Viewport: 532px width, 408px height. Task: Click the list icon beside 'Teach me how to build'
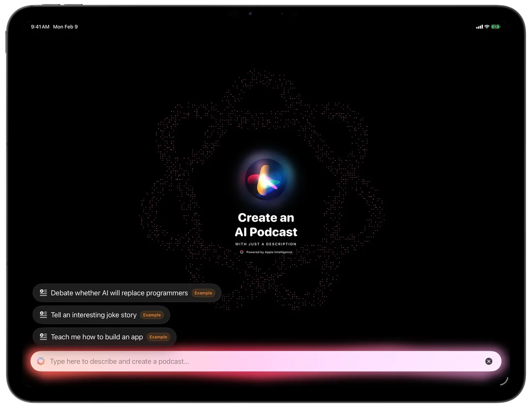click(x=43, y=337)
